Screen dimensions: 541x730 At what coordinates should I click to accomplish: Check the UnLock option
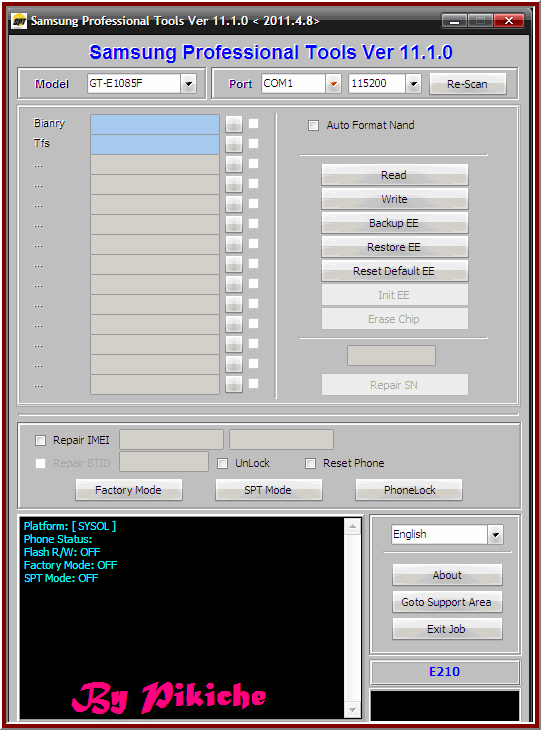(223, 463)
